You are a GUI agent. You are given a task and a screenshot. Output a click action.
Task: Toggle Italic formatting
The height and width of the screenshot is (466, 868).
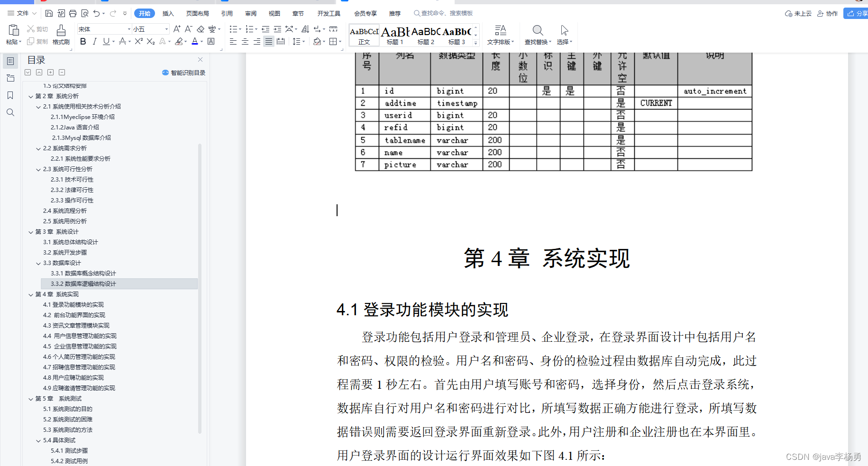click(94, 42)
